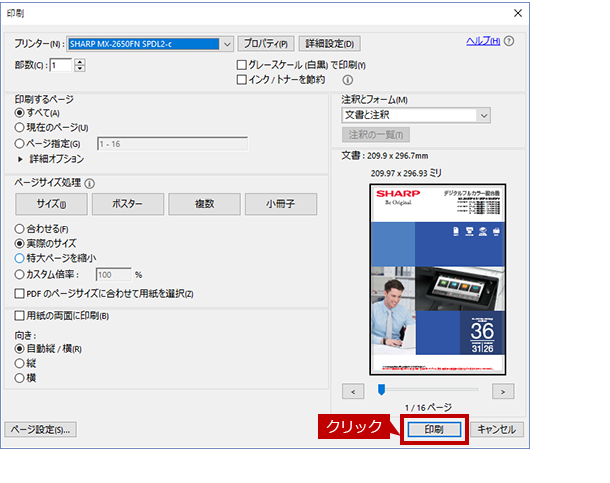
Task: Click info icon beside ink/toner saving option
Action: point(347,80)
